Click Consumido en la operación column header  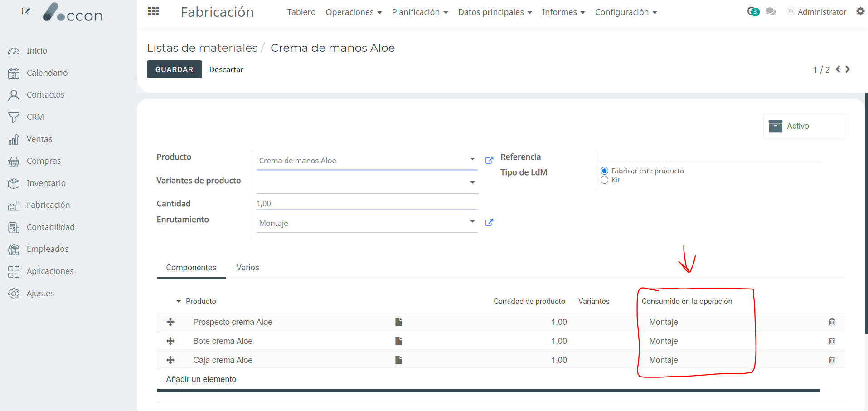pyautogui.click(x=687, y=301)
